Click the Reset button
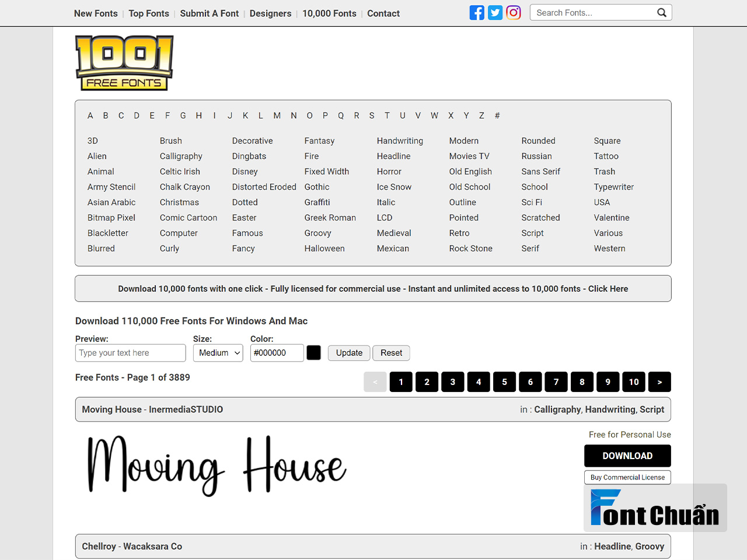Screen dimensions: 747x560 tap(392, 353)
